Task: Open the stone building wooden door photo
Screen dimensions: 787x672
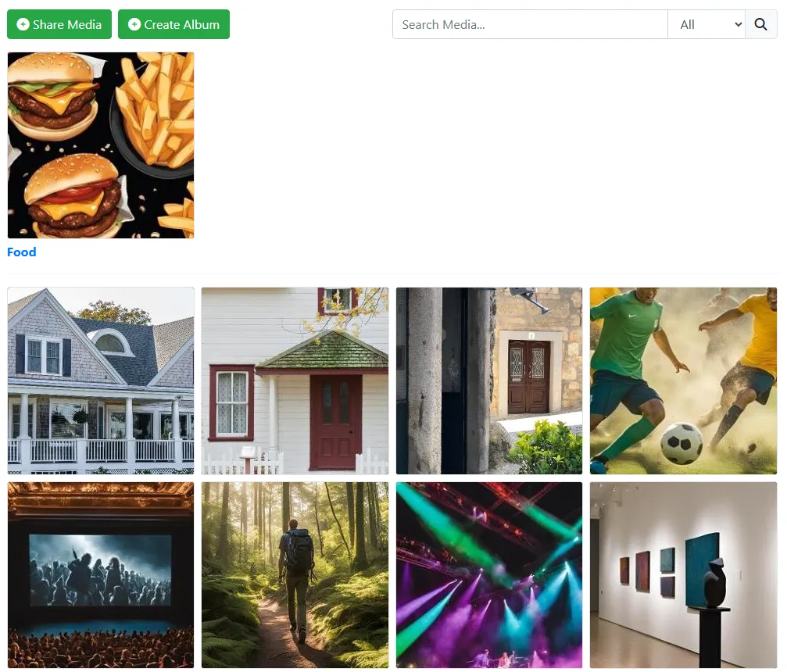Action: pyautogui.click(x=489, y=381)
